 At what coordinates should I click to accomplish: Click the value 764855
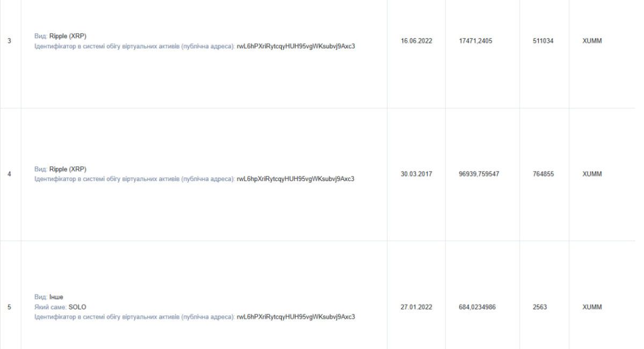(x=543, y=174)
